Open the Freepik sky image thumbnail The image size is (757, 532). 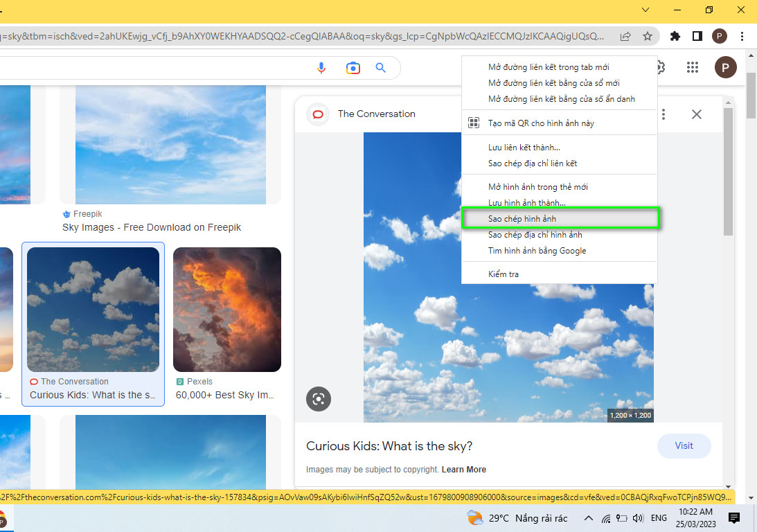coord(170,144)
